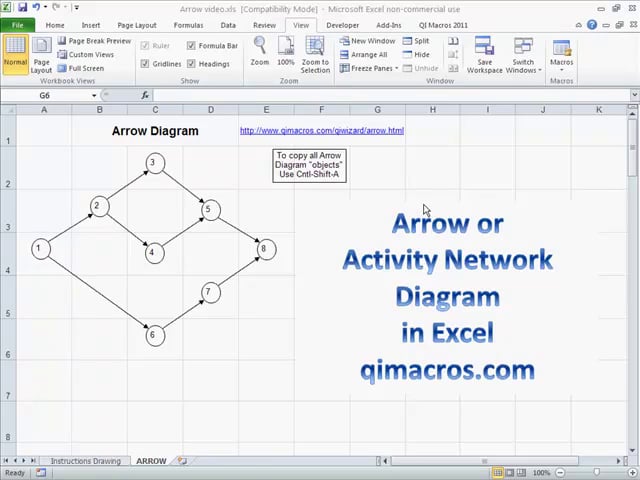Click the insert function fx icon
The image size is (640, 480).
145,95
